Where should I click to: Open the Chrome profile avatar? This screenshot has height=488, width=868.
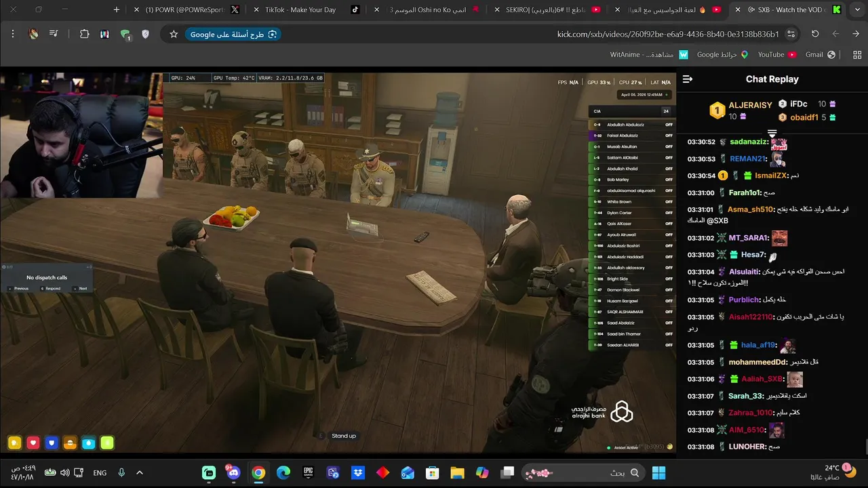tap(33, 34)
